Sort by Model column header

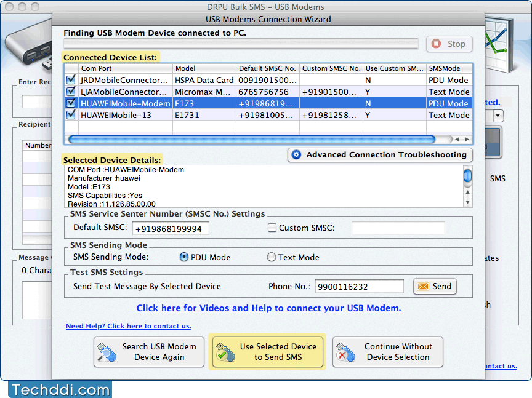click(x=204, y=68)
